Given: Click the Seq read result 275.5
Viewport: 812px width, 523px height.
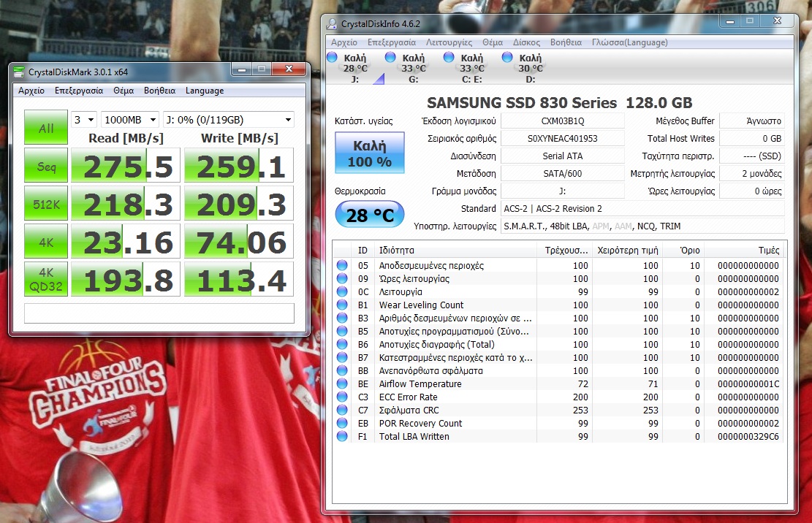Looking at the screenshot, I should pos(125,166).
